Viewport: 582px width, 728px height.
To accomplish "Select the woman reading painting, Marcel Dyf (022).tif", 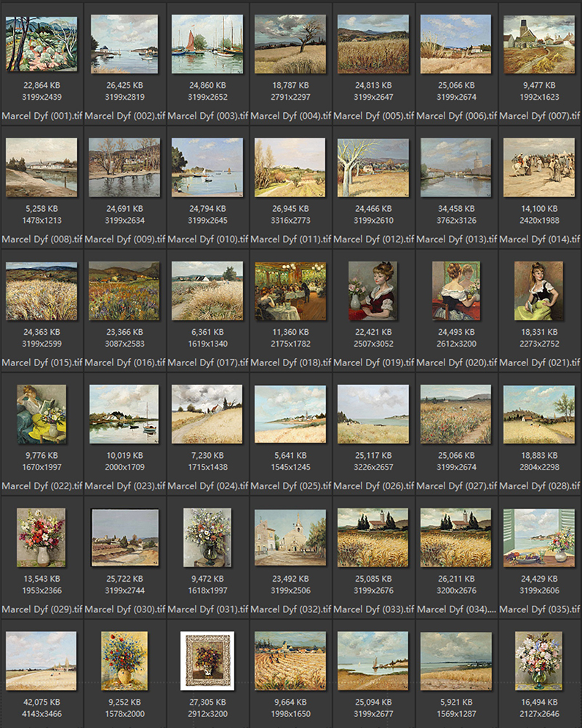I will [x=41, y=414].
